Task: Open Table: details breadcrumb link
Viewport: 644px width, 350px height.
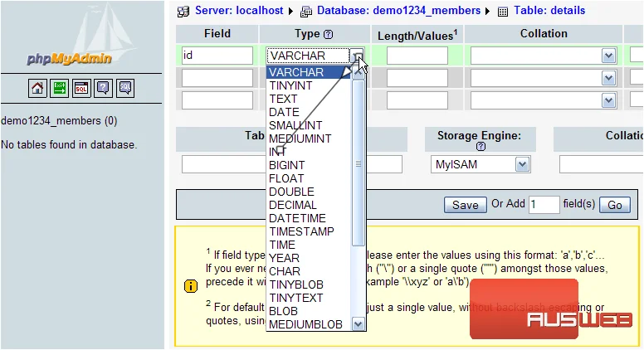Action: click(549, 11)
